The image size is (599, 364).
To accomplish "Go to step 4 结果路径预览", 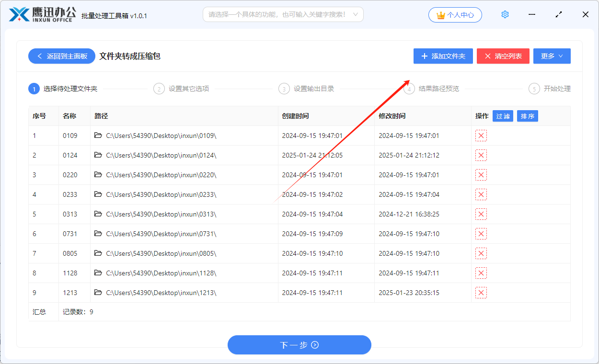I will pyautogui.click(x=431, y=89).
